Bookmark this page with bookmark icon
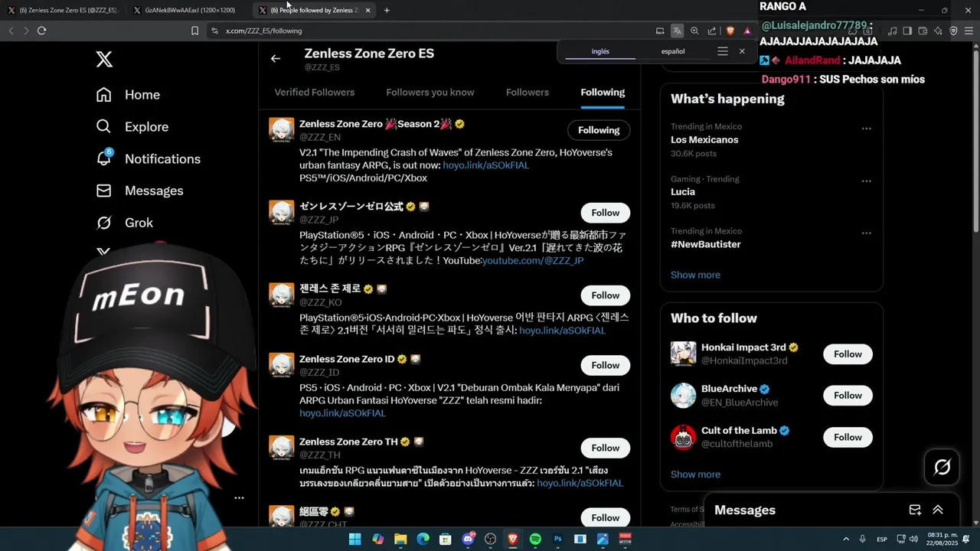980x551 pixels. click(x=194, y=31)
